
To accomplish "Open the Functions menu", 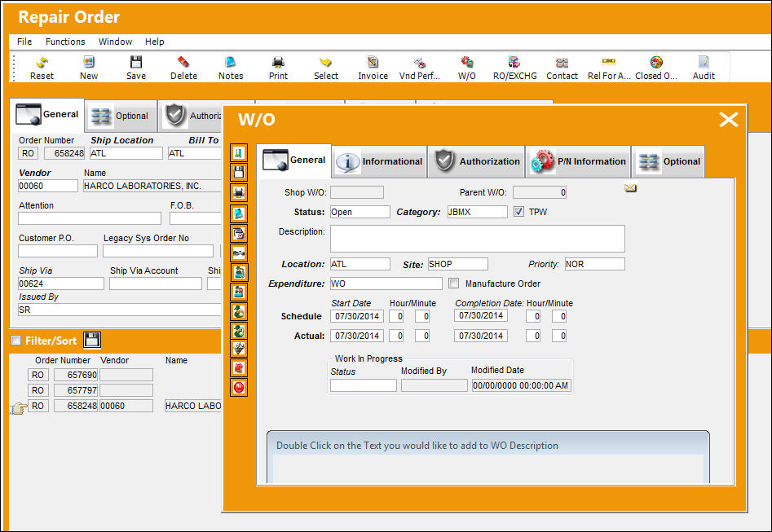I will coord(65,42).
